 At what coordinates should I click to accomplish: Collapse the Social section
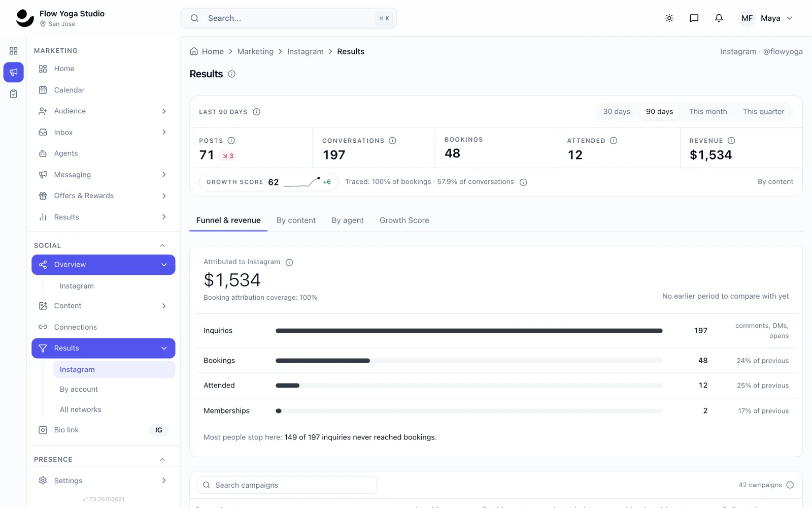(x=162, y=246)
